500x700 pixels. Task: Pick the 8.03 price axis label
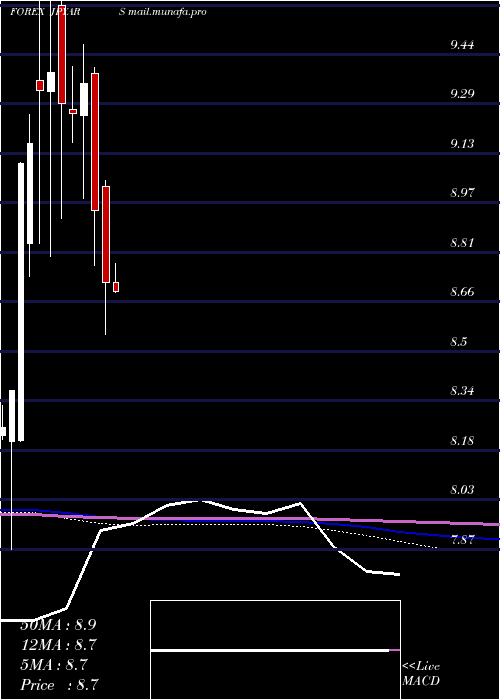tap(462, 490)
